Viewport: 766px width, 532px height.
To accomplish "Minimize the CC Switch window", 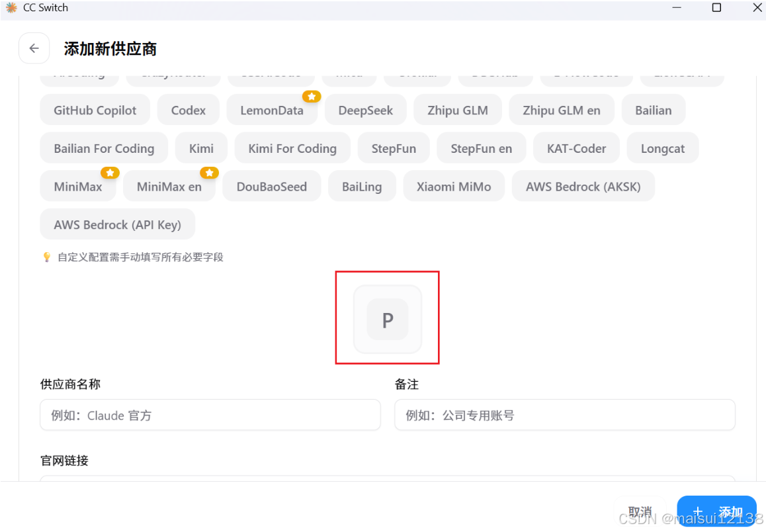I will click(677, 8).
